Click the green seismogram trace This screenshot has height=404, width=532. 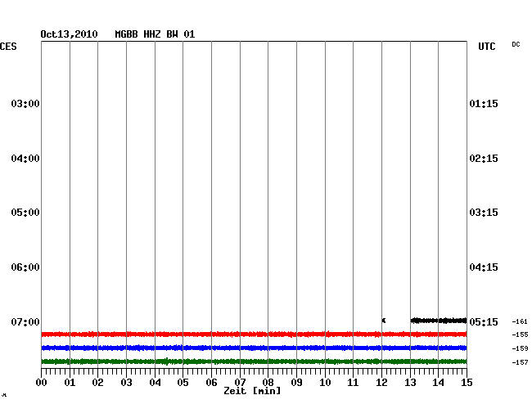[254, 361]
